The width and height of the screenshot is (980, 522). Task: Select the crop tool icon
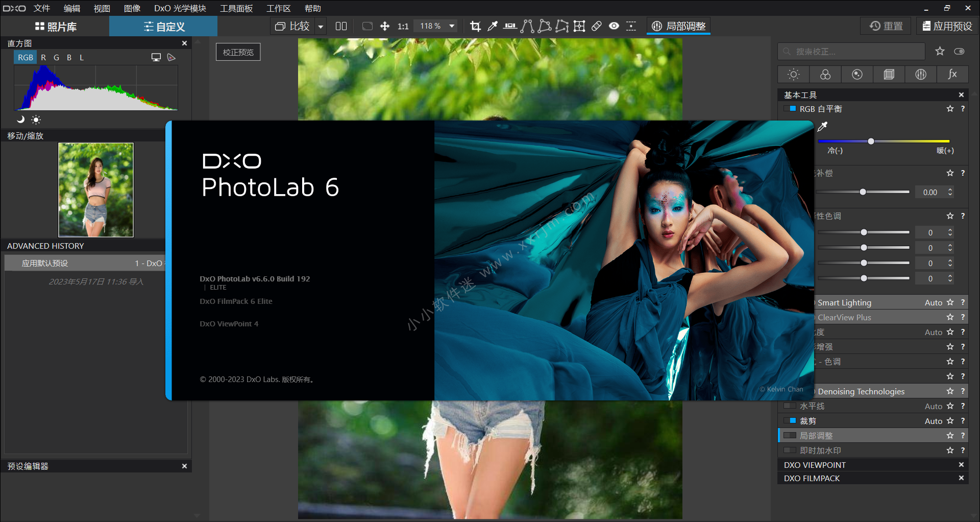(475, 26)
